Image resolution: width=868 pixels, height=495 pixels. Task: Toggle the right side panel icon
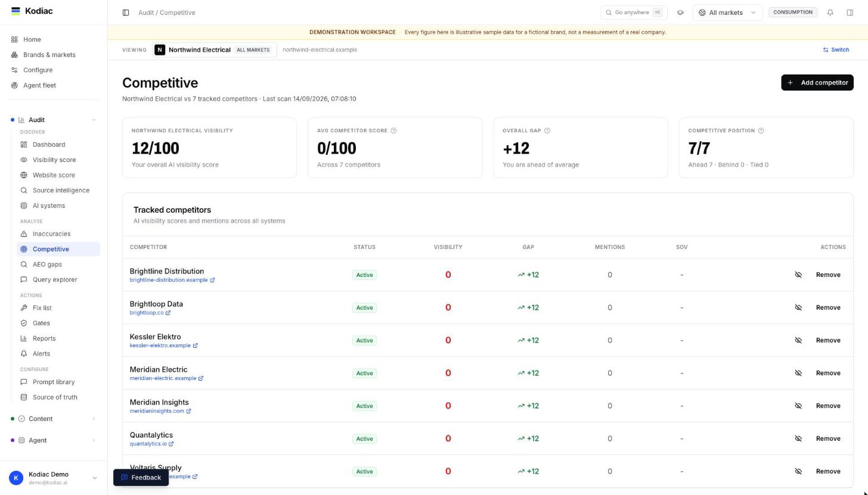click(850, 13)
